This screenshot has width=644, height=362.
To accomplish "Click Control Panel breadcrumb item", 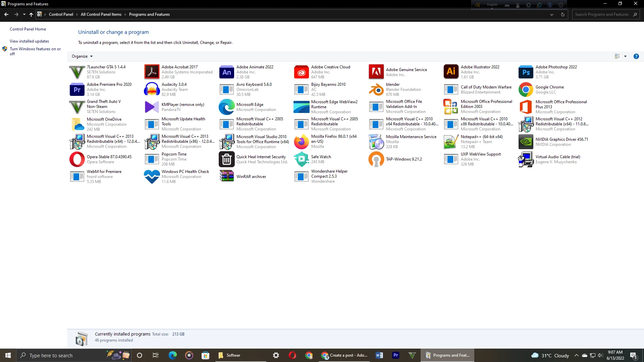I will [61, 14].
